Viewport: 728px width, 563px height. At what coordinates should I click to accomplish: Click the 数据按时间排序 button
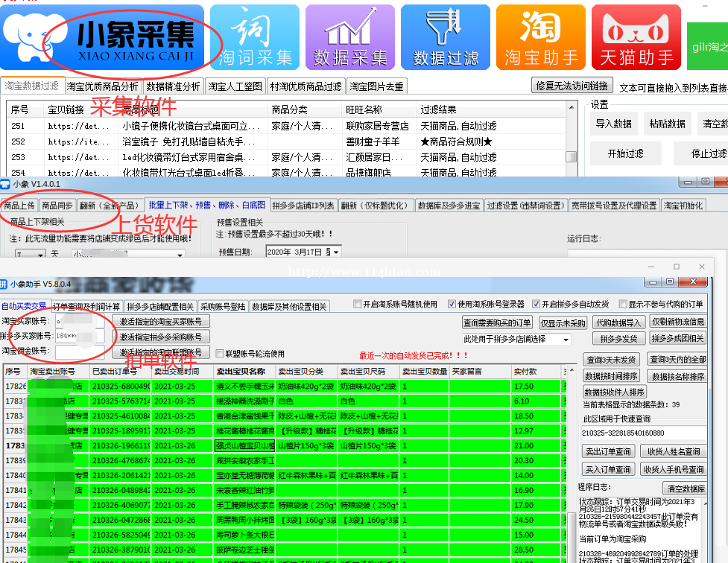[x=611, y=376]
